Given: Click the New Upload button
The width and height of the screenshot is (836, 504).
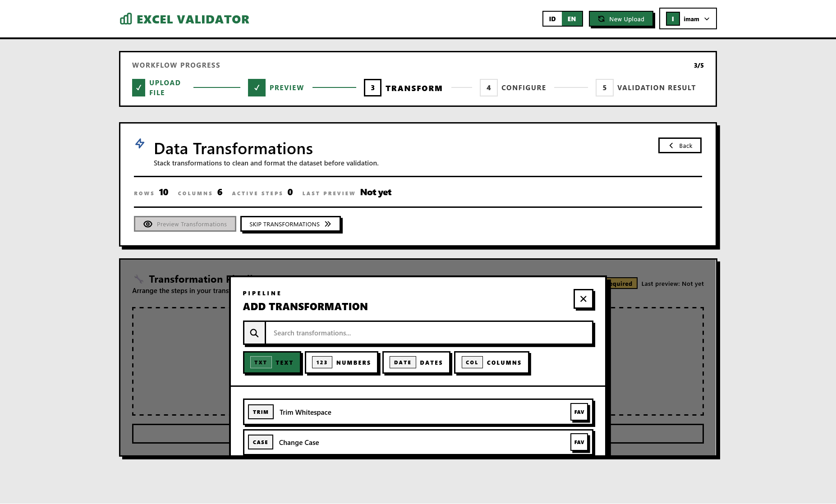Looking at the screenshot, I should pyautogui.click(x=621, y=19).
